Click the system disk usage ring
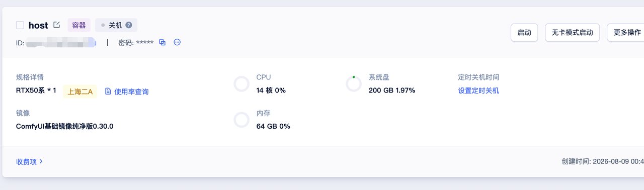Screen dimensions: 644x190 point(354,84)
